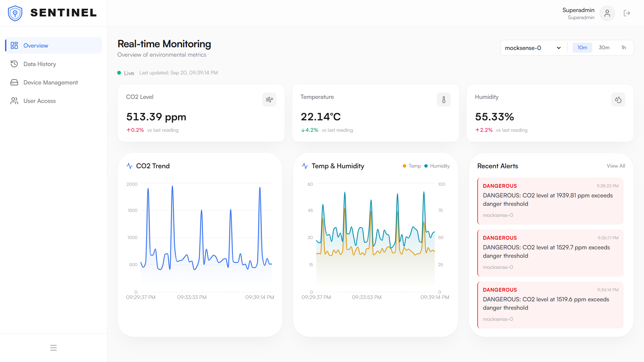
Task: Click the Real-time Monitoring heading
Action: [x=164, y=44]
